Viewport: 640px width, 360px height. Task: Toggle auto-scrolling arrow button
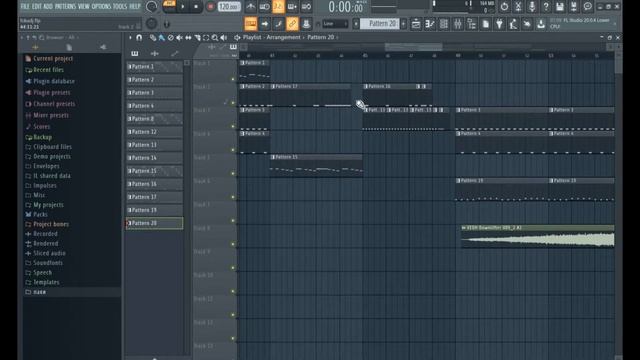tap(264, 24)
